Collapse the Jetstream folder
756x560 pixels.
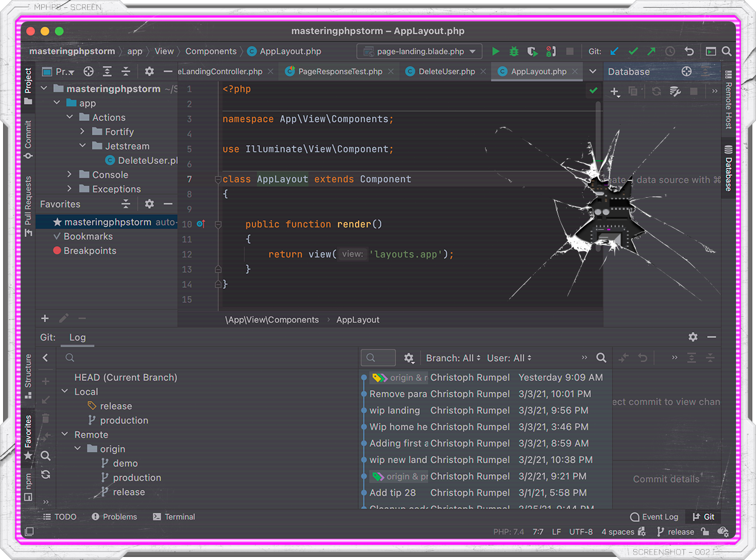tap(82, 146)
